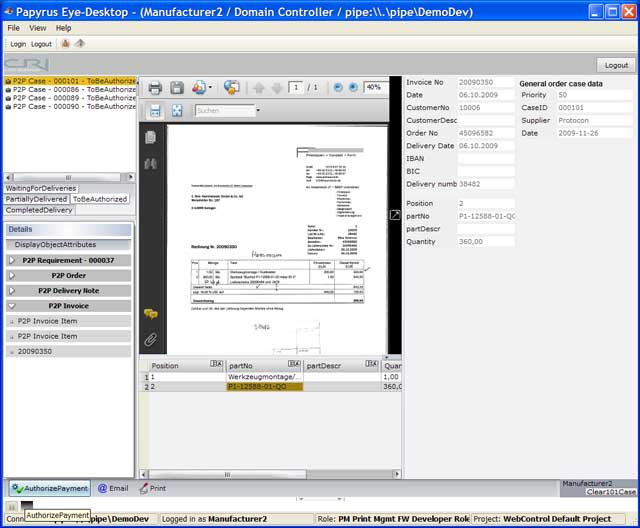Click the case list horizontal scrollbar

[x=69, y=177]
